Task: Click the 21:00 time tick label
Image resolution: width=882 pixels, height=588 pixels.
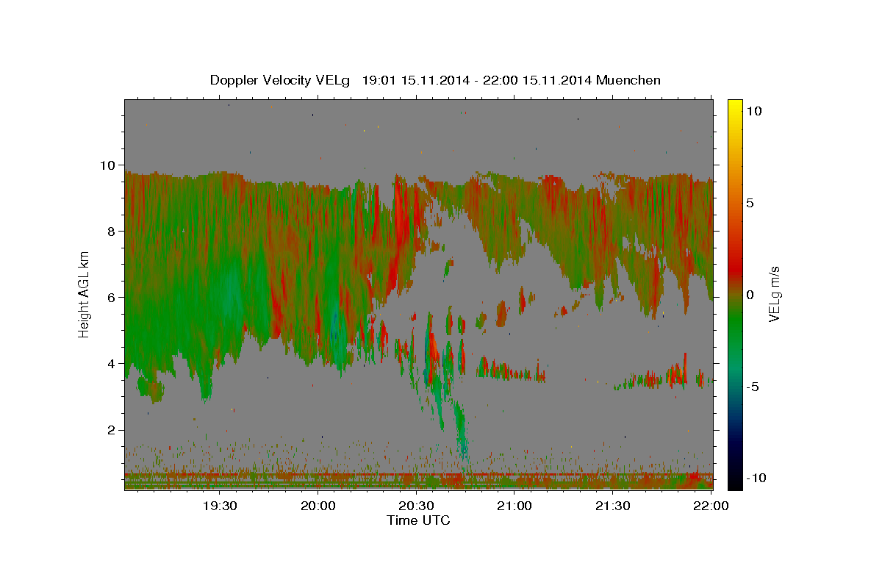Action: point(514,506)
